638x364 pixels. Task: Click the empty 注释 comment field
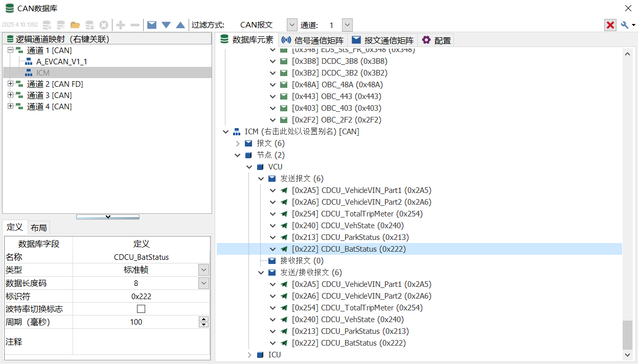click(142, 342)
